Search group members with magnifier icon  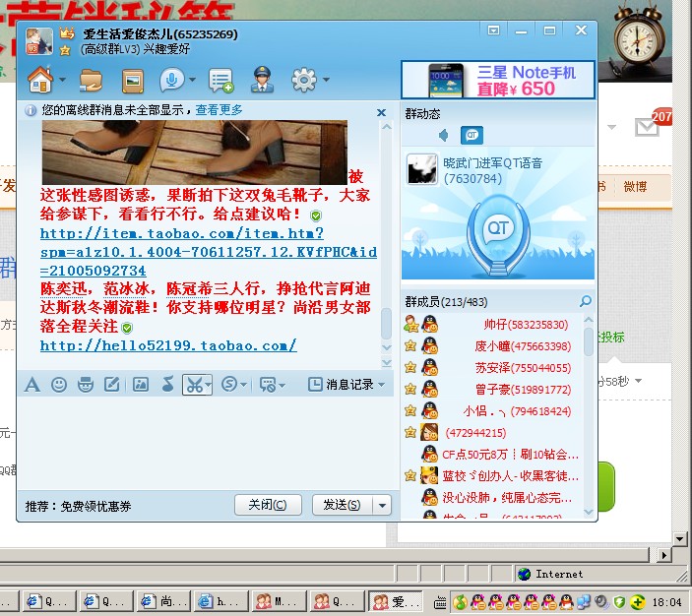(586, 301)
